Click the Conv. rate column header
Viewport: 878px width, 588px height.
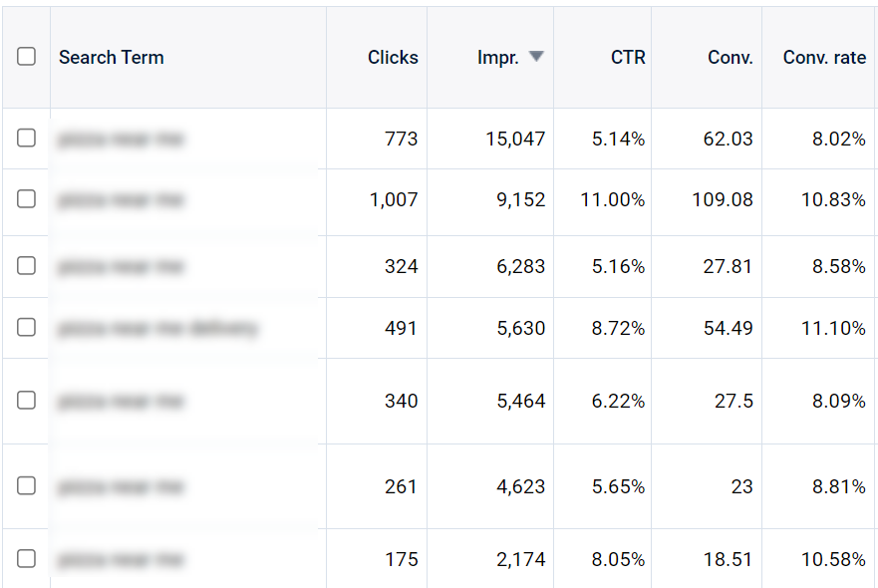824,57
